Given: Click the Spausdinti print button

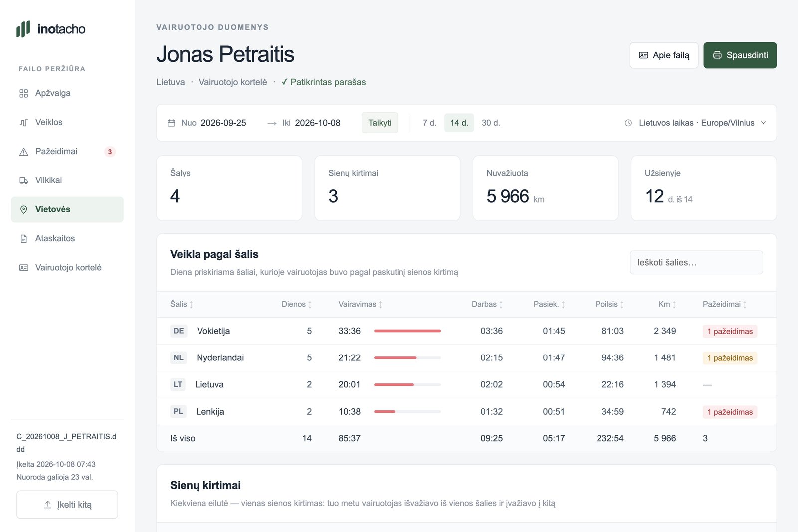Looking at the screenshot, I should click(740, 55).
